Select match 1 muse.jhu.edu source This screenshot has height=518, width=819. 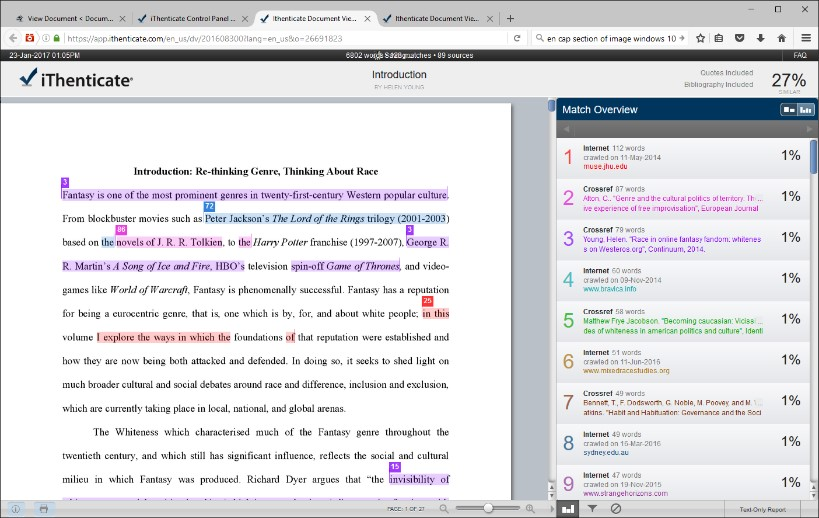pyautogui.click(x=684, y=157)
